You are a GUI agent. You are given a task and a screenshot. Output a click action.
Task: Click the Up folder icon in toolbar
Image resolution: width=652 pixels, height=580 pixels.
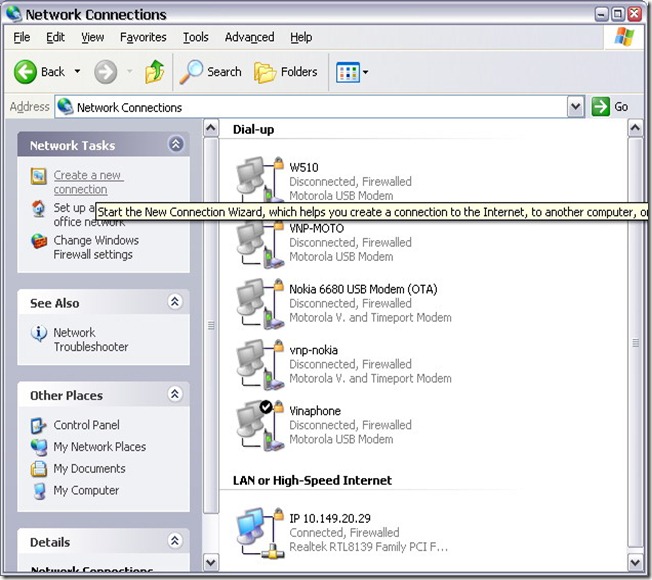point(154,72)
